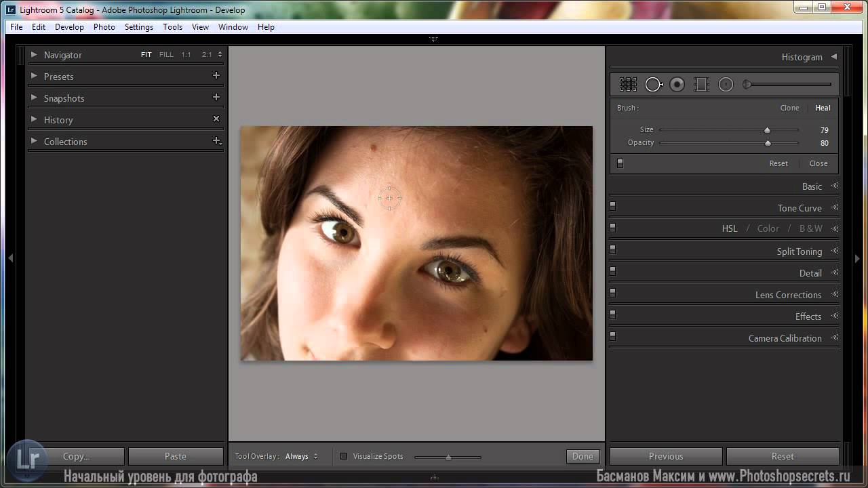This screenshot has width=868, height=488.
Task: Switch brush mode to Heal
Action: coord(823,108)
